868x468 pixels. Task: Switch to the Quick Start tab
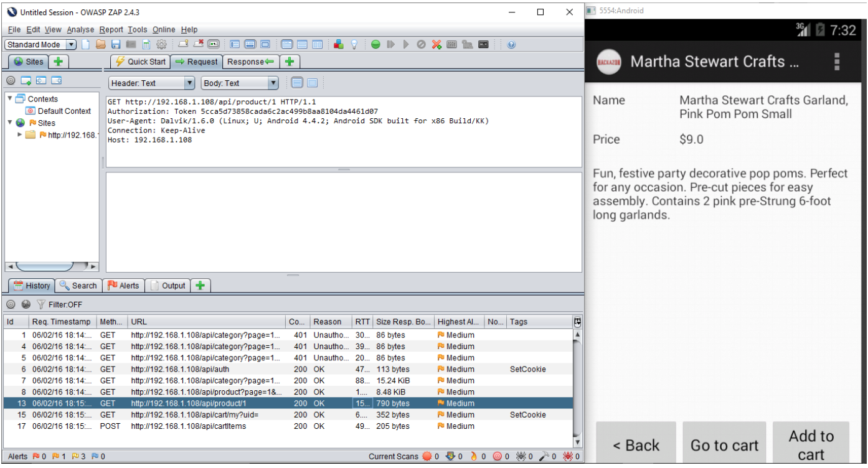click(141, 62)
